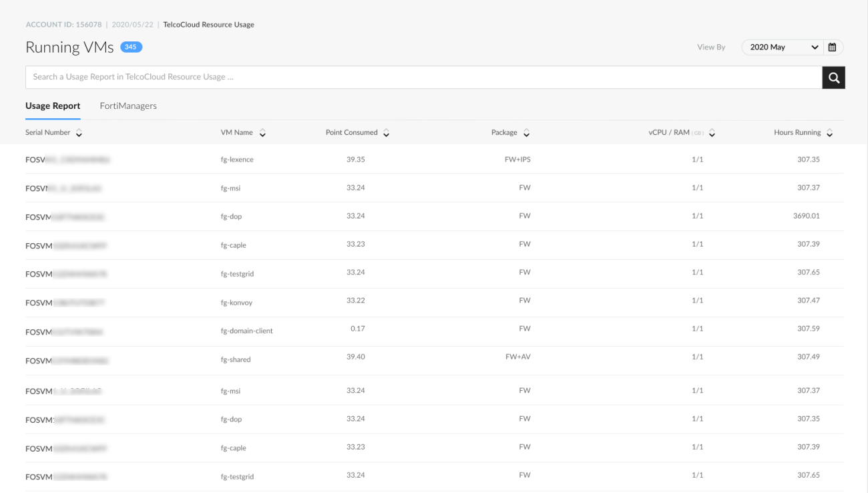
Task: Switch to the FortiManagers tab
Action: pos(128,106)
